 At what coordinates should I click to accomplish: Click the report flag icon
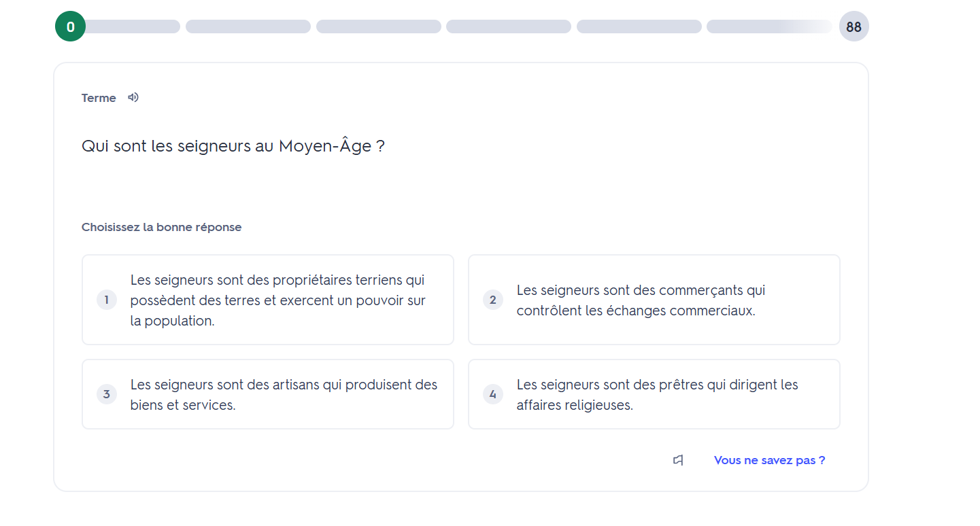[x=678, y=460]
